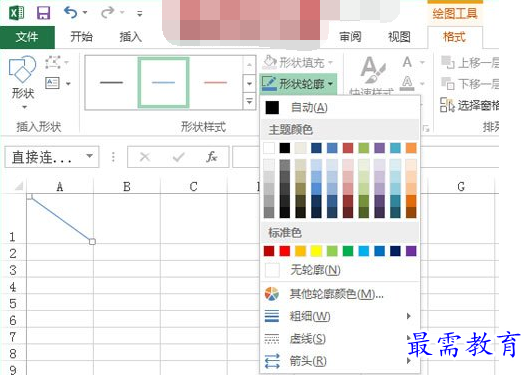Click the Excel application icon
Viewport: 529px width, 376px height.
pos(17,13)
